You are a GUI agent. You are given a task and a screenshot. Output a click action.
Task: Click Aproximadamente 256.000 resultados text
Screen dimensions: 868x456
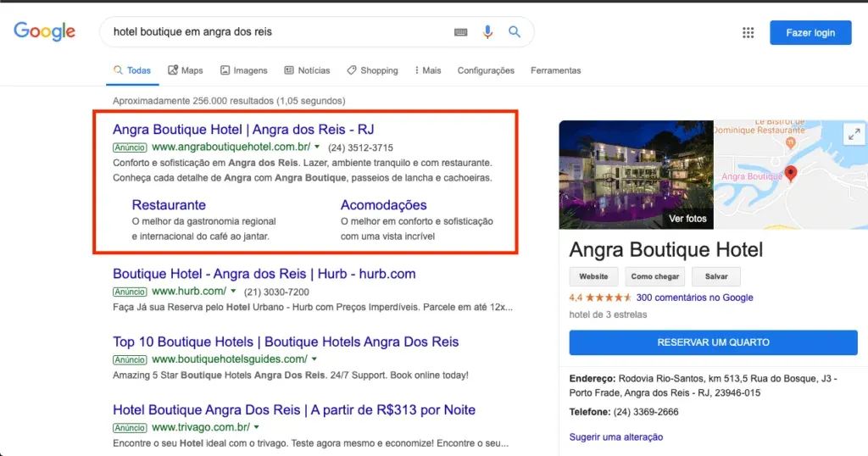[229, 101]
